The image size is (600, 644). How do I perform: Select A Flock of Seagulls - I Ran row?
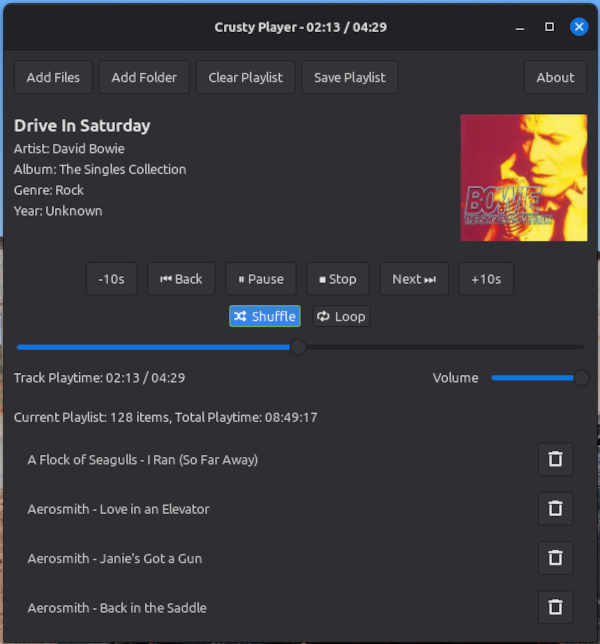(300, 459)
